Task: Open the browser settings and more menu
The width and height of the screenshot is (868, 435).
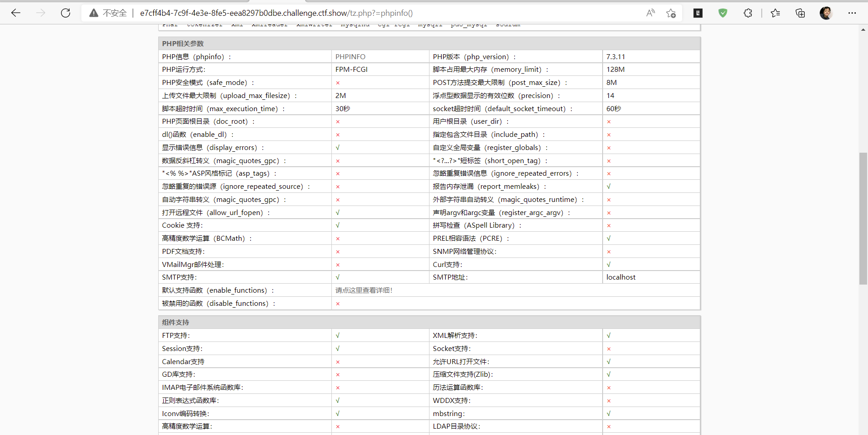Action: pyautogui.click(x=852, y=13)
